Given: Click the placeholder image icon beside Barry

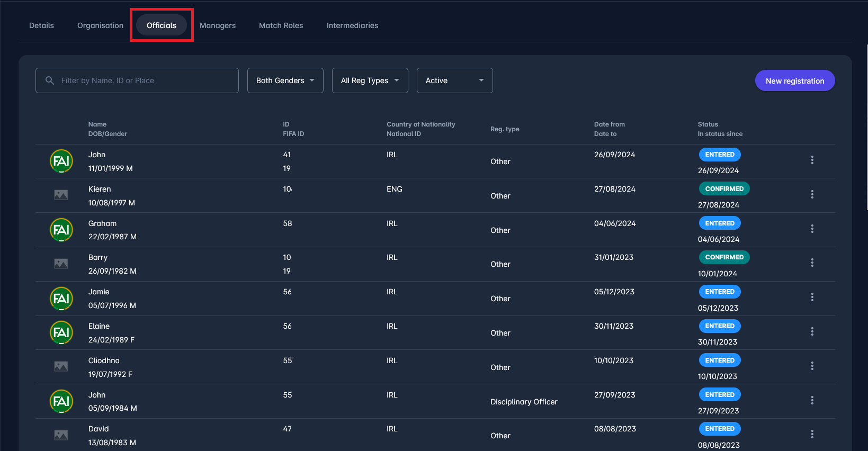Looking at the screenshot, I should (61, 264).
